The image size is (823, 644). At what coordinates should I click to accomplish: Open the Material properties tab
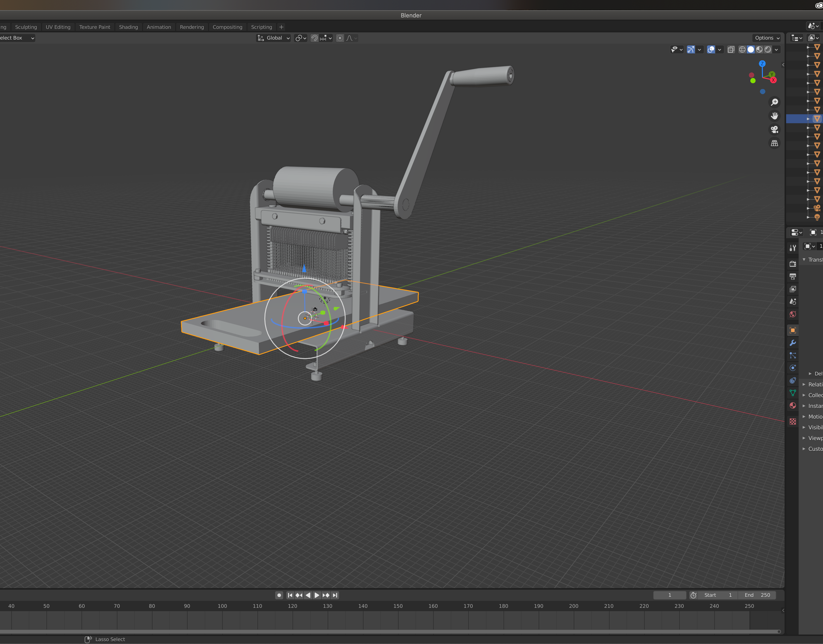point(792,405)
